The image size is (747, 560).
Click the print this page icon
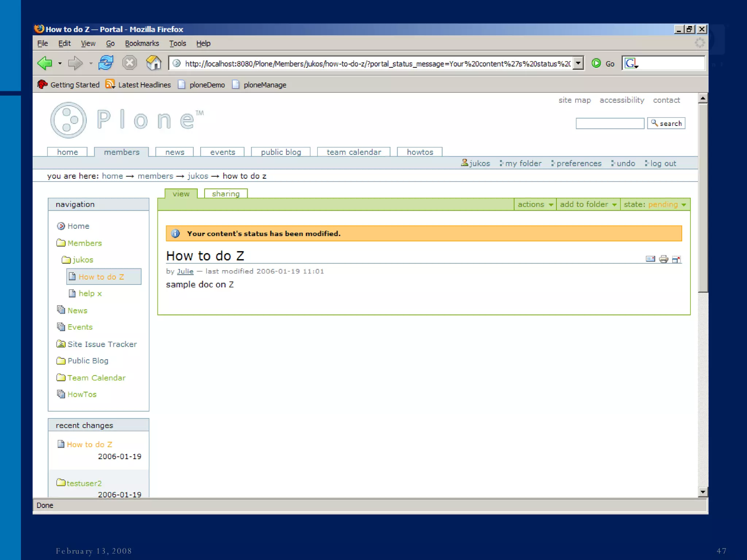(663, 259)
